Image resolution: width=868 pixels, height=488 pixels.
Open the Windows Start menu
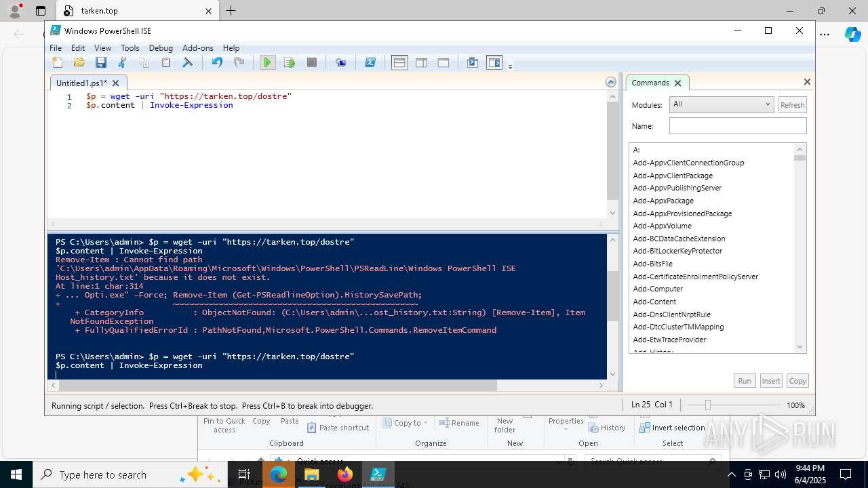coord(16,474)
